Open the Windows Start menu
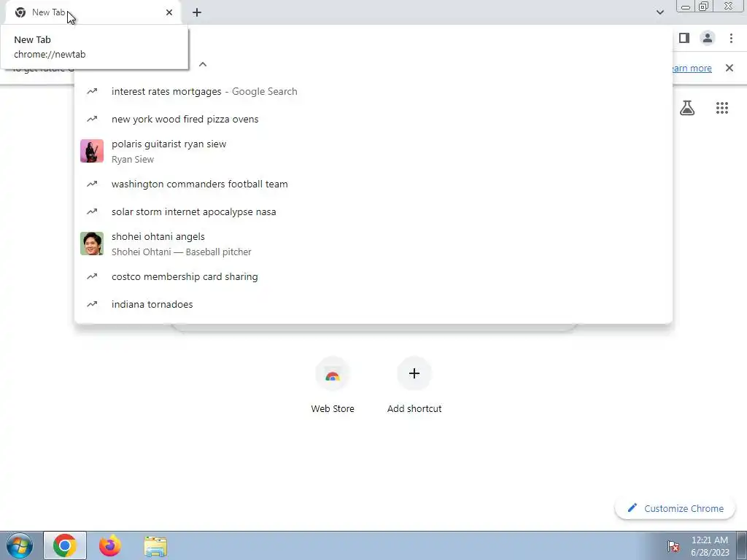Viewport: 747px width, 560px height. coord(20,545)
